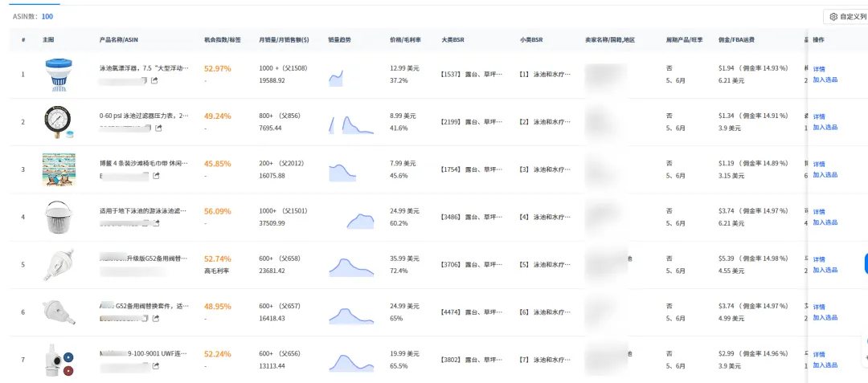Open external link icon for 适用于地下泳池 row
The height and width of the screenshot is (383, 868).
157,223
